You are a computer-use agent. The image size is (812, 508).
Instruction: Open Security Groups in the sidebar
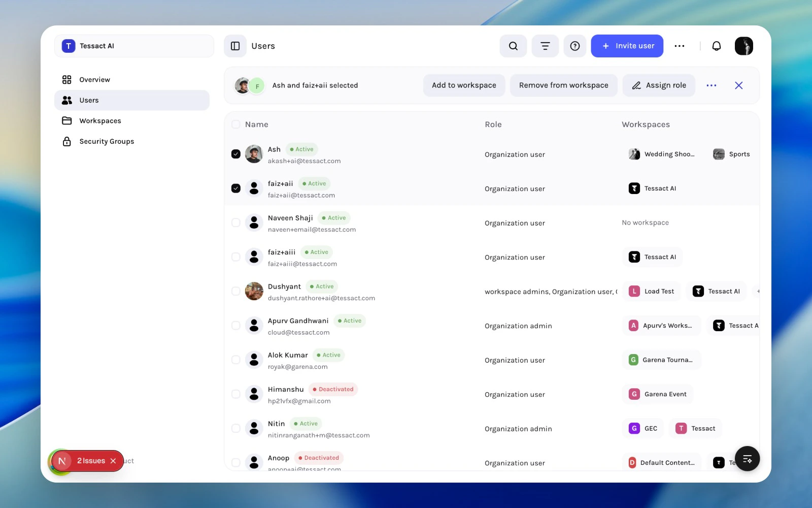[x=132, y=142]
